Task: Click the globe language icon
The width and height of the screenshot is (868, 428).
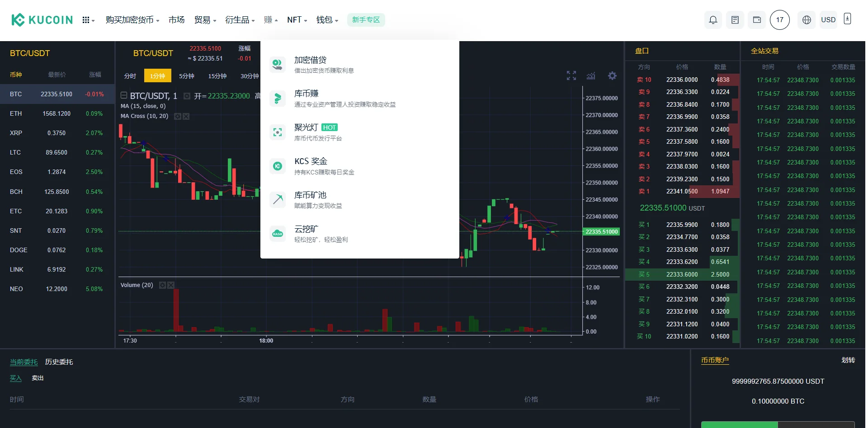Action: click(x=807, y=20)
